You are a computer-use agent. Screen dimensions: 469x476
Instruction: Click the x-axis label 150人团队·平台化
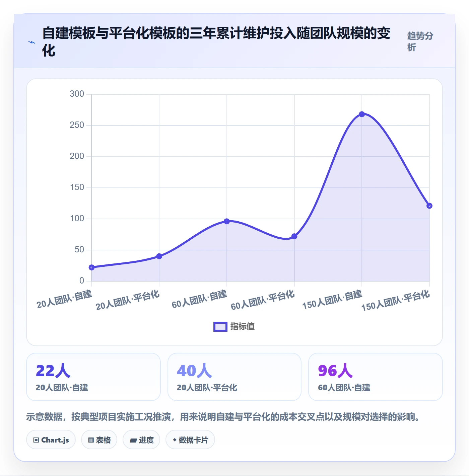point(396,301)
